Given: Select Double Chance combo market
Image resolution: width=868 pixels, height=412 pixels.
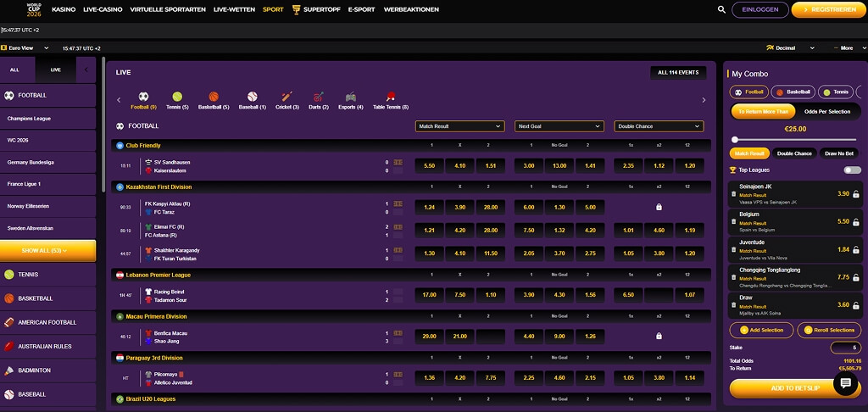Looking at the screenshot, I should tap(794, 153).
